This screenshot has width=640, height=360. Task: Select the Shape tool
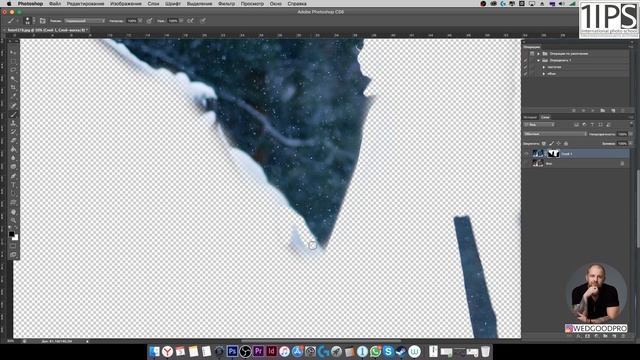[13, 202]
